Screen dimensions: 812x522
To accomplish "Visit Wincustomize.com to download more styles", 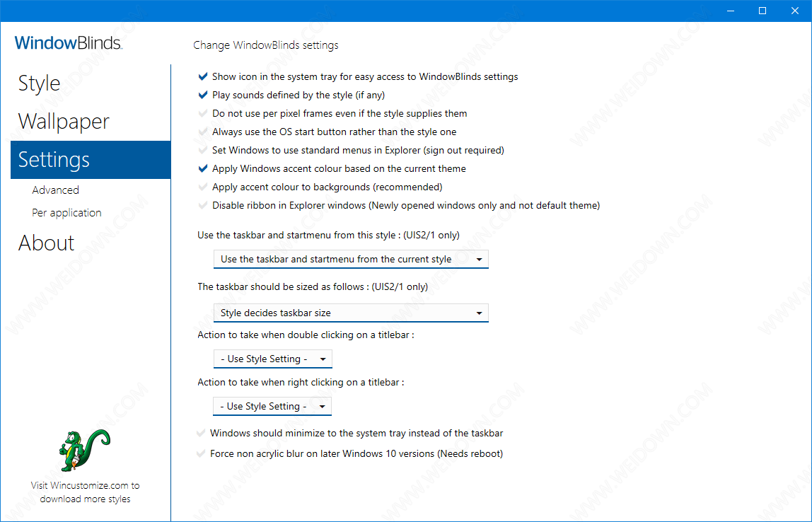I will (x=85, y=492).
